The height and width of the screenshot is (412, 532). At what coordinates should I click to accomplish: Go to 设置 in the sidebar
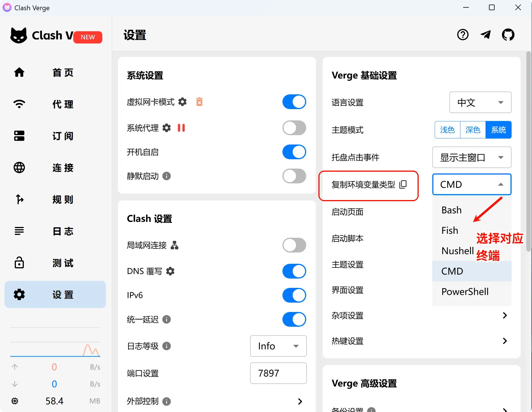tap(55, 295)
